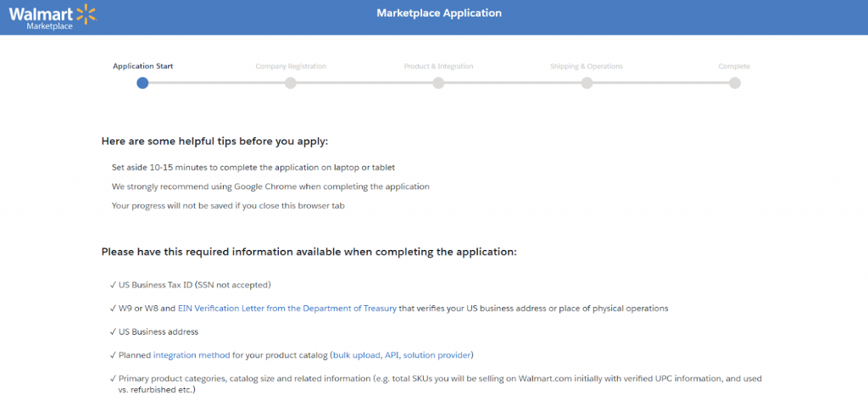Click the Complete step label

(x=734, y=66)
